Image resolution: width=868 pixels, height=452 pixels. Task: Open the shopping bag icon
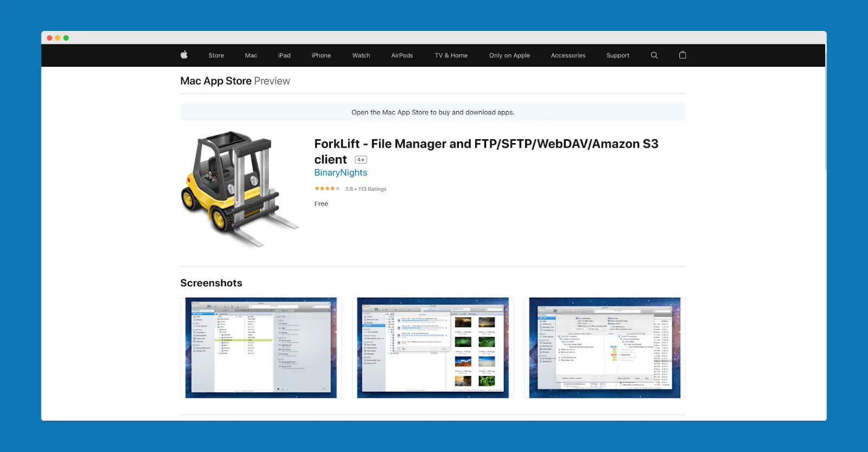[x=682, y=55]
